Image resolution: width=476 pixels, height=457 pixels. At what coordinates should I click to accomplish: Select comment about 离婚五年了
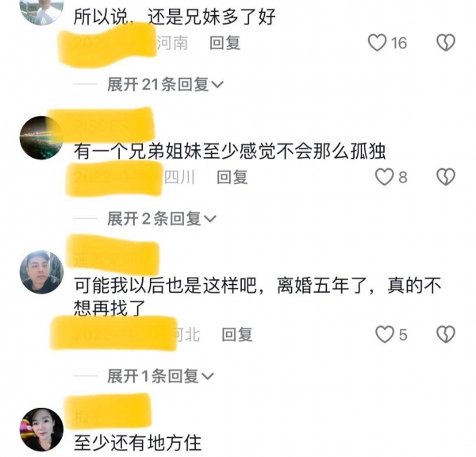(257, 297)
